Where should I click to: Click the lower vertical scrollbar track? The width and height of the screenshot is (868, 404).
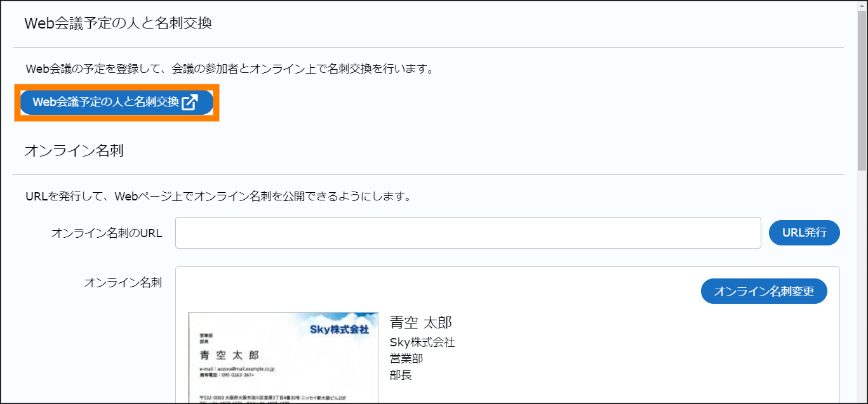[x=862, y=285]
